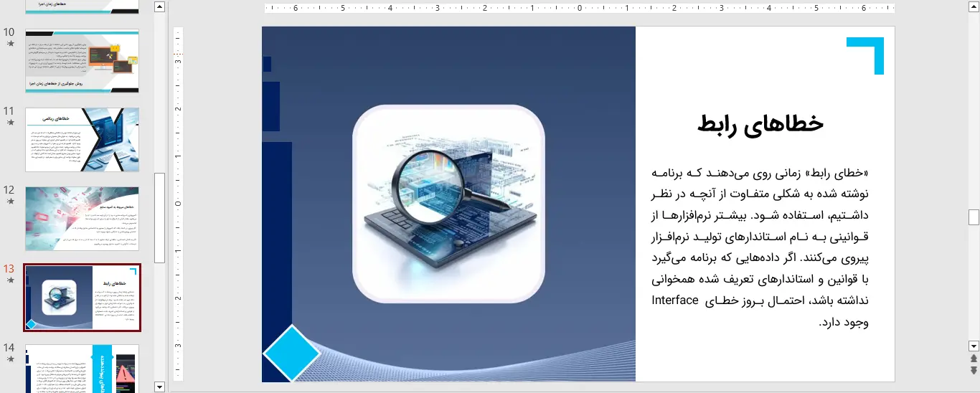Click animation star icon under slide 12
This screenshot has width=980, height=393.
point(10,202)
